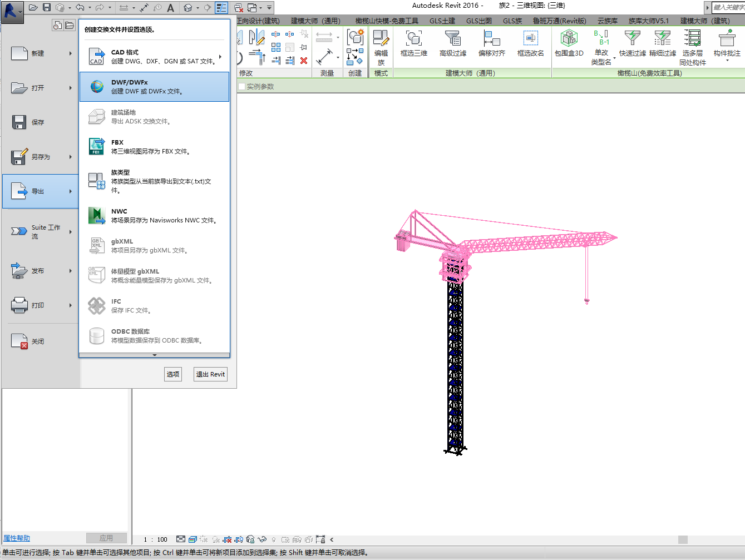The height and width of the screenshot is (560, 745).
Task: Open the 云族库 ribbon tab
Action: (x=608, y=21)
